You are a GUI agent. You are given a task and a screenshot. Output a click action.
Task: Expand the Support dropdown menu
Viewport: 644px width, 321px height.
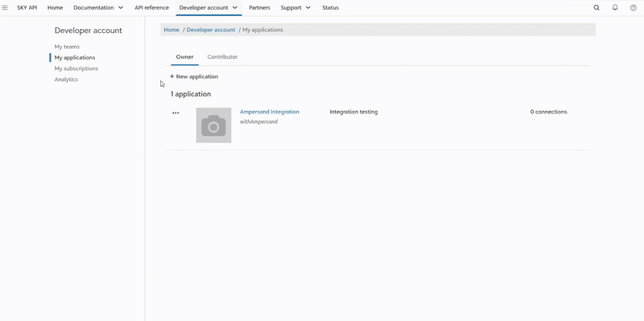pyautogui.click(x=295, y=7)
